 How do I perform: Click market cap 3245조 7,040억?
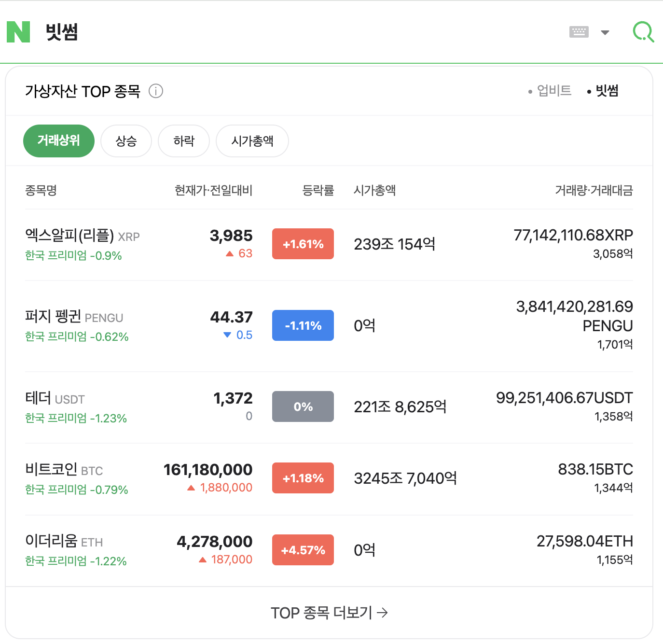tap(405, 478)
